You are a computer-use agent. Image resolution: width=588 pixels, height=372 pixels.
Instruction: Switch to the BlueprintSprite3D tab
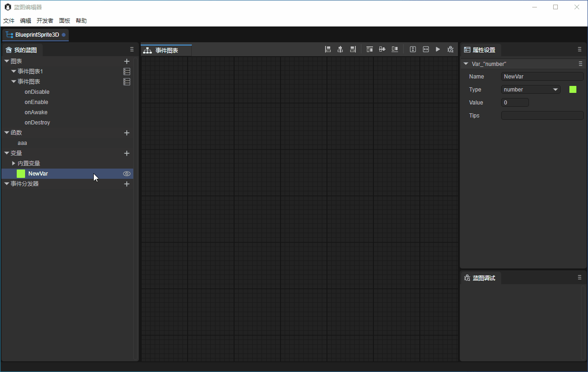36,35
